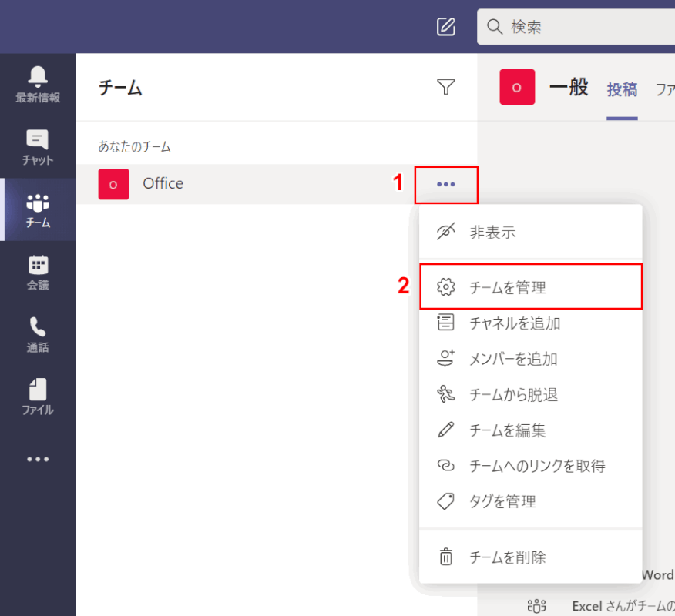The width and height of the screenshot is (675, 616).
Task: Open the ファイル sidebar icon
Action: coord(37,396)
